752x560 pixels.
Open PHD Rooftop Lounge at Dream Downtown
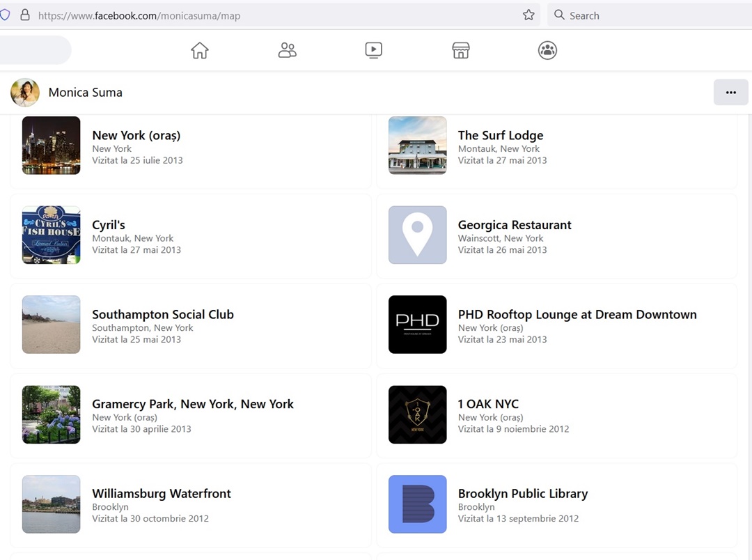coord(577,315)
